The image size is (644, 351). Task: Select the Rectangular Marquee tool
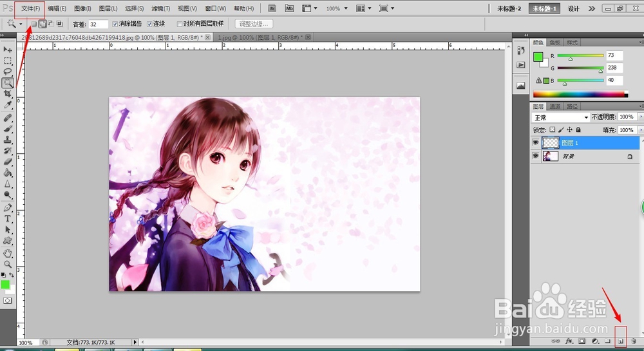click(x=7, y=61)
